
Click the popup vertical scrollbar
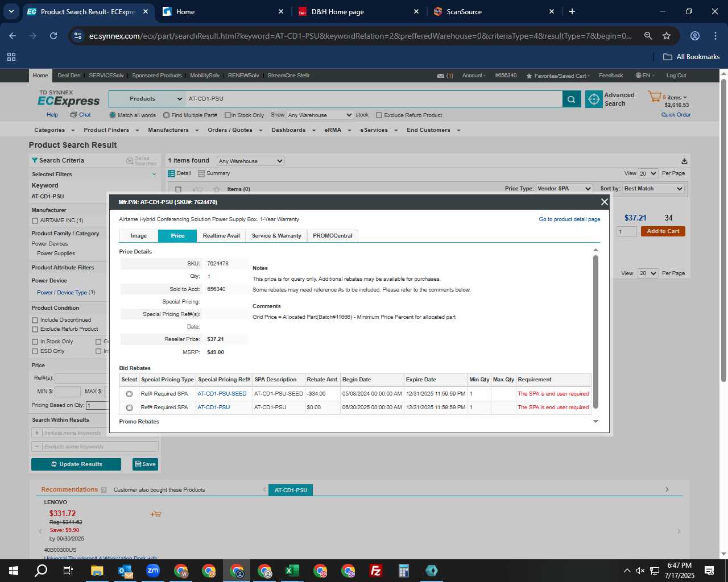595,331
